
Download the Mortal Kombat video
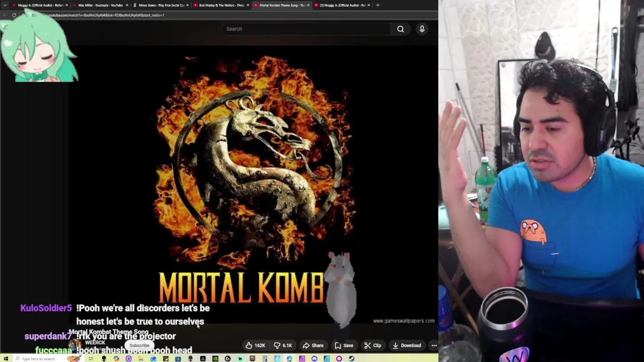[x=407, y=345]
